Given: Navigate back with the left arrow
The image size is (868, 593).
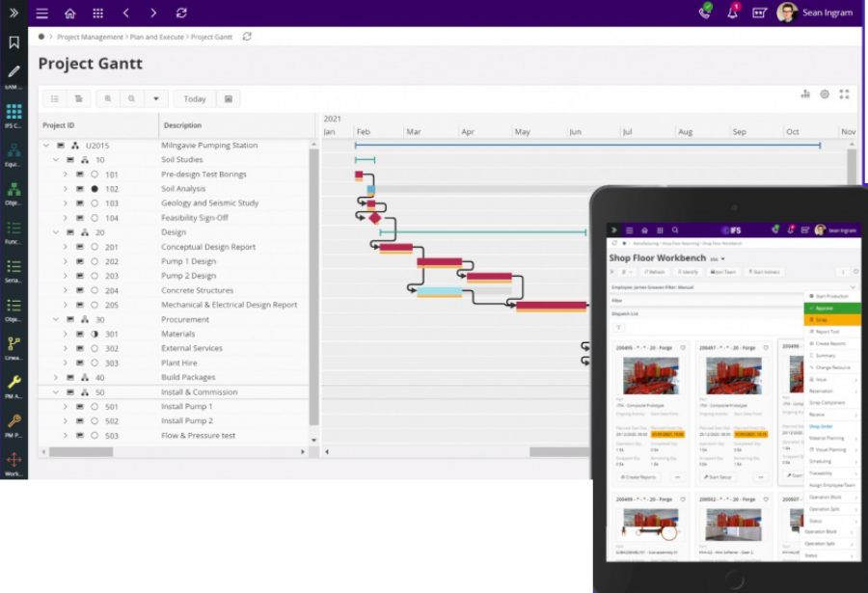Looking at the screenshot, I should tap(126, 13).
